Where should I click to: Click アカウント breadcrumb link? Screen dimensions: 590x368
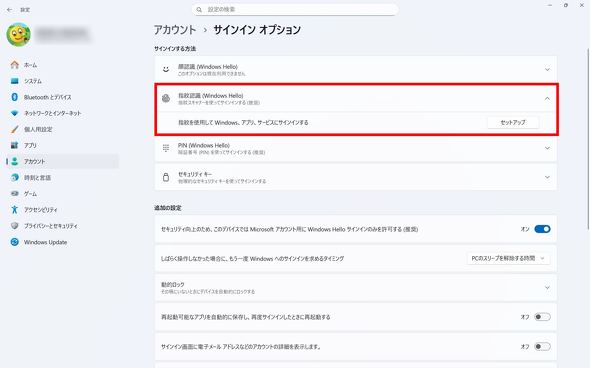pyautogui.click(x=175, y=30)
